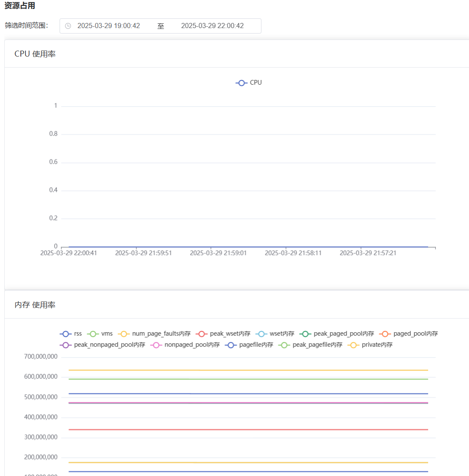The height and width of the screenshot is (476, 469).
Task: Click the end time field 2025-03-29 22:00:42
Action: pyautogui.click(x=212, y=26)
